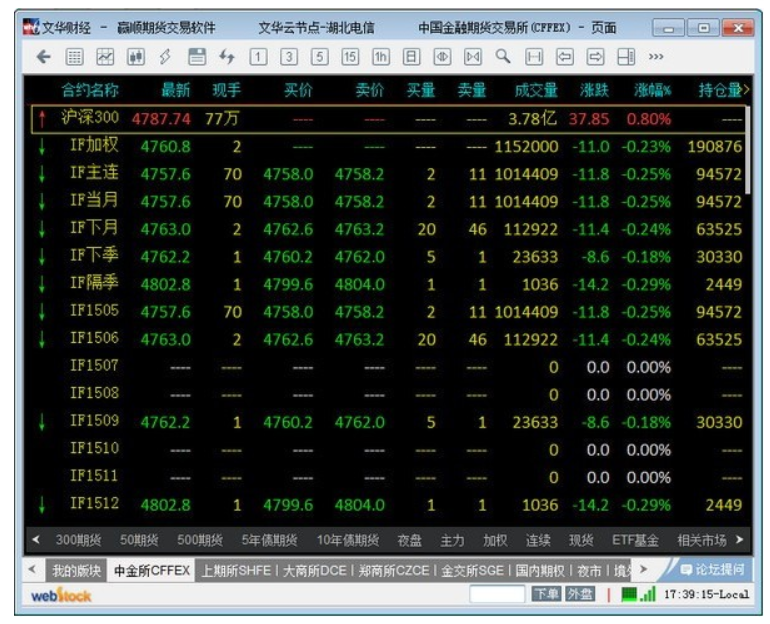Click the save disk icon in toolbar

[197, 58]
